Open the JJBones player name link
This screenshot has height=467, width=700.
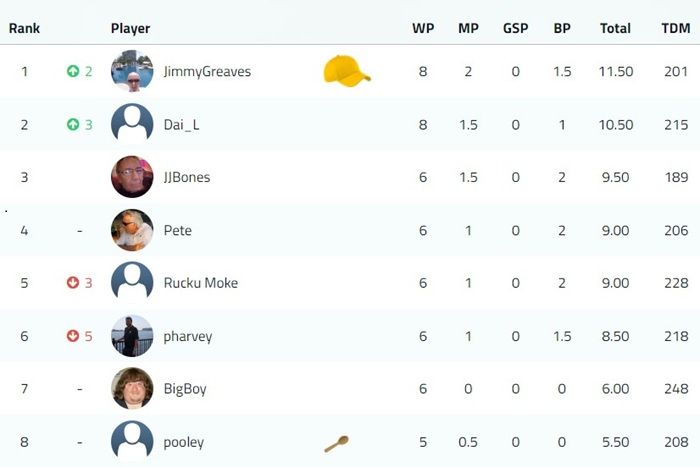click(187, 177)
